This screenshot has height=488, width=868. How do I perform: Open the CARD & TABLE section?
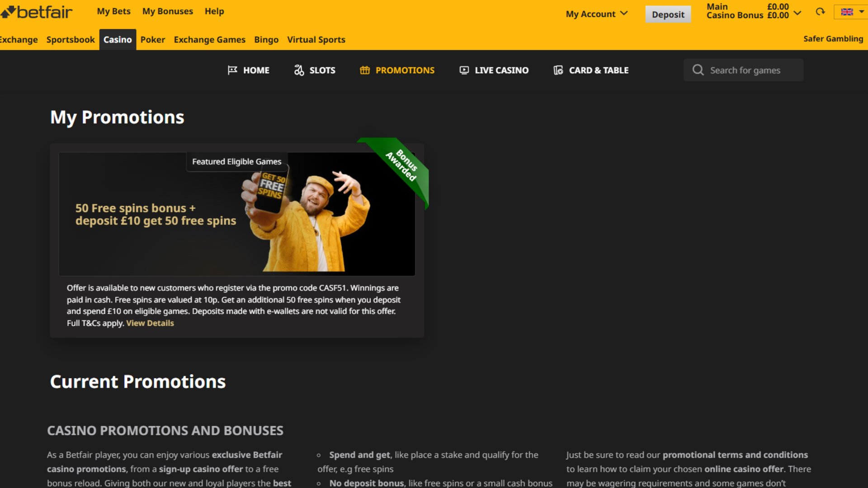(x=591, y=70)
